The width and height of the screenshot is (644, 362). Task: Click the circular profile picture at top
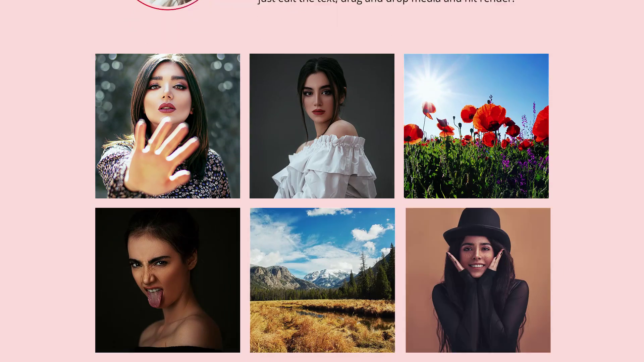click(x=168, y=3)
